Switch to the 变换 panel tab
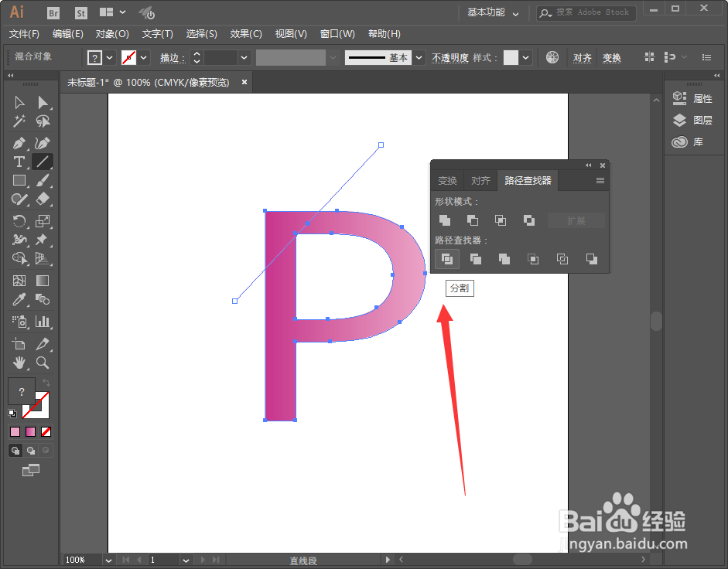This screenshot has height=569, width=728. pyautogui.click(x=448, y=181)
